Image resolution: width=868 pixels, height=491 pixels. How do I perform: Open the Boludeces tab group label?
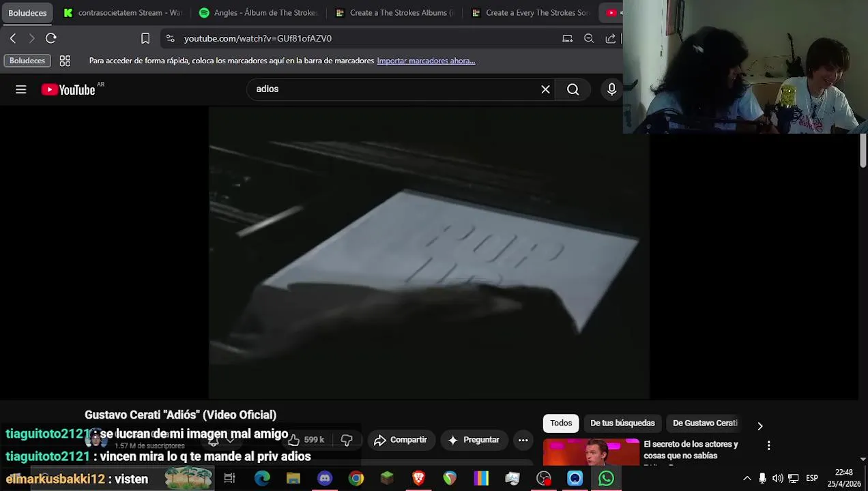click(x=27, y=12)
